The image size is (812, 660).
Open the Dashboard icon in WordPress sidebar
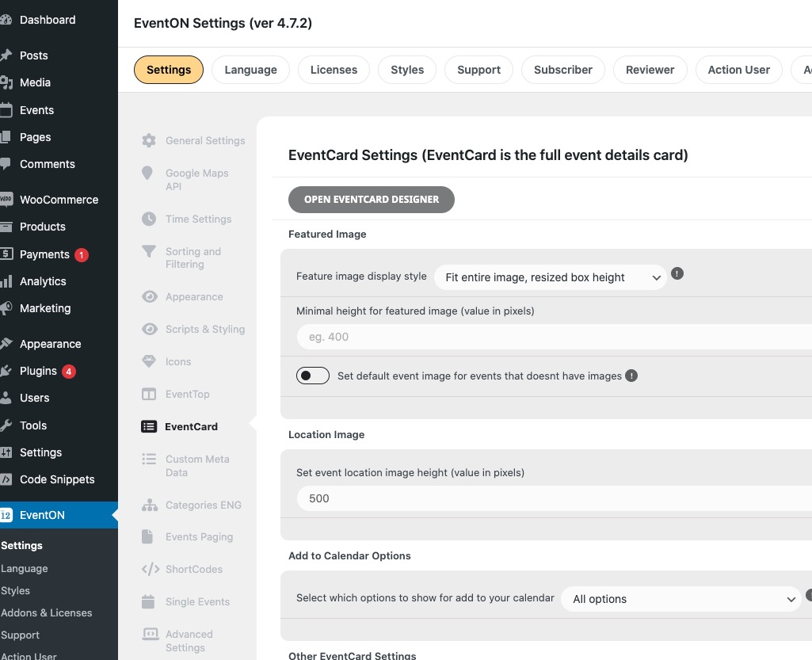[6, 20]
